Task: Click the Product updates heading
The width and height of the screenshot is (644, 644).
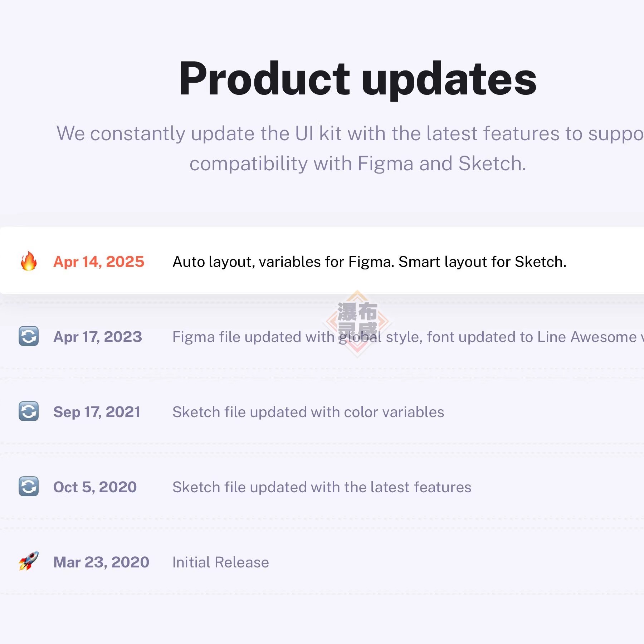Action: point(357,79)
